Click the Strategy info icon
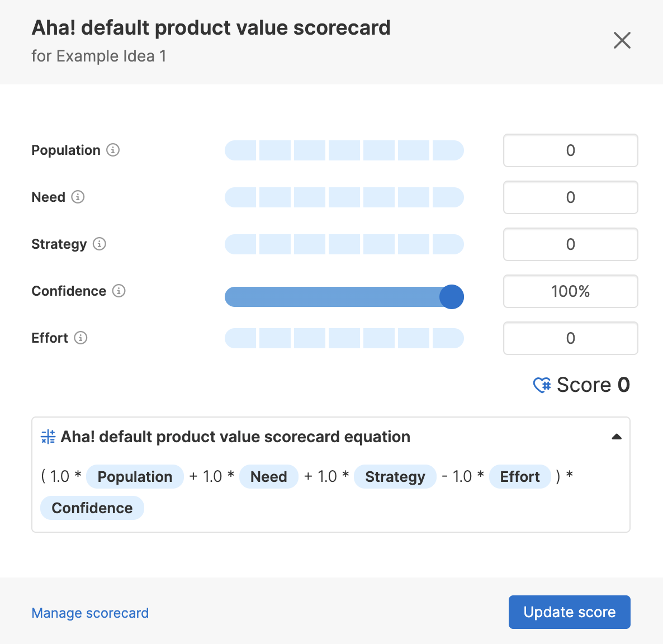Screen dimensions: 663x644 point(100,244)
